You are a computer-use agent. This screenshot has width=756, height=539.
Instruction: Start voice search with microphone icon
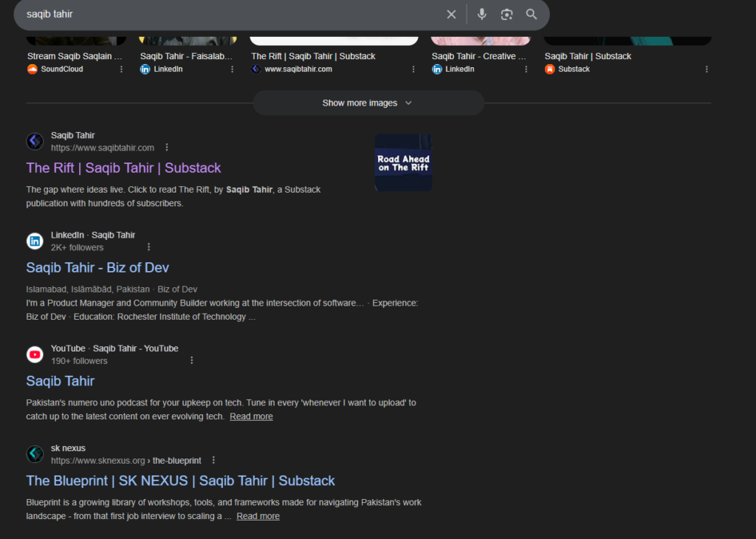pos(482,15)
